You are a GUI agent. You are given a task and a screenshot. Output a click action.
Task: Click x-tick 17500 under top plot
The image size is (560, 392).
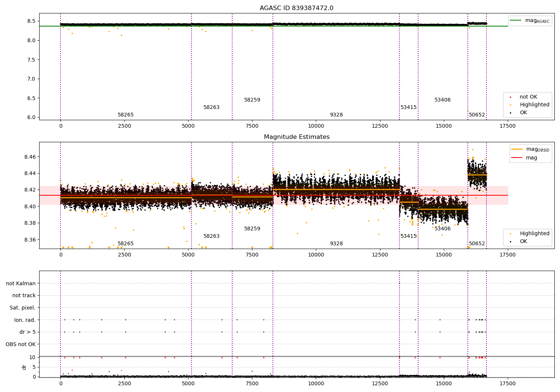[507, 126]
